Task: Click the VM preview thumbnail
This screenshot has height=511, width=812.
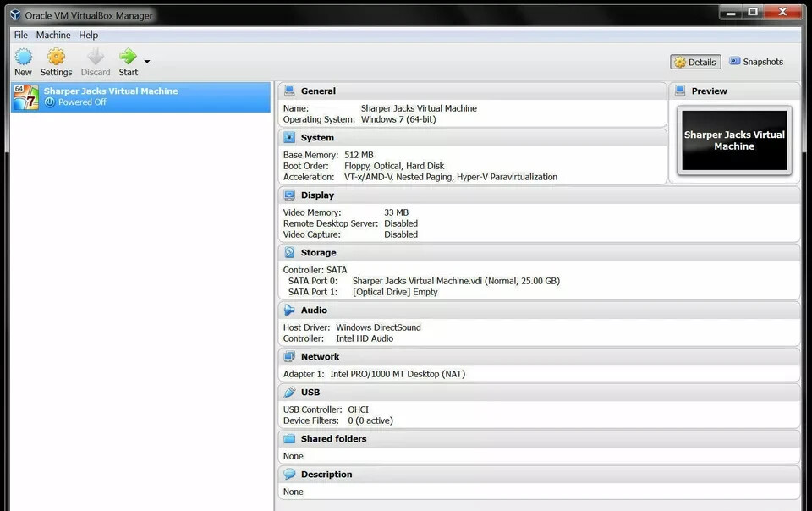Action: (734, 140)
